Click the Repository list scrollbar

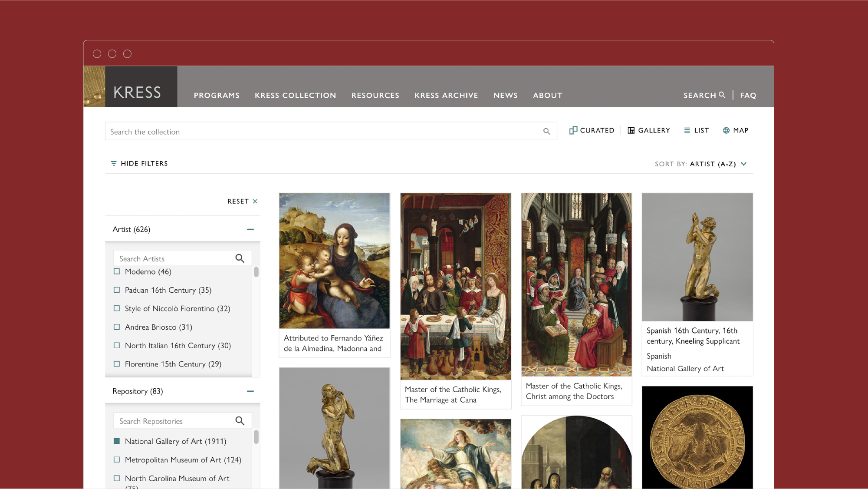[x=256, y=437]
